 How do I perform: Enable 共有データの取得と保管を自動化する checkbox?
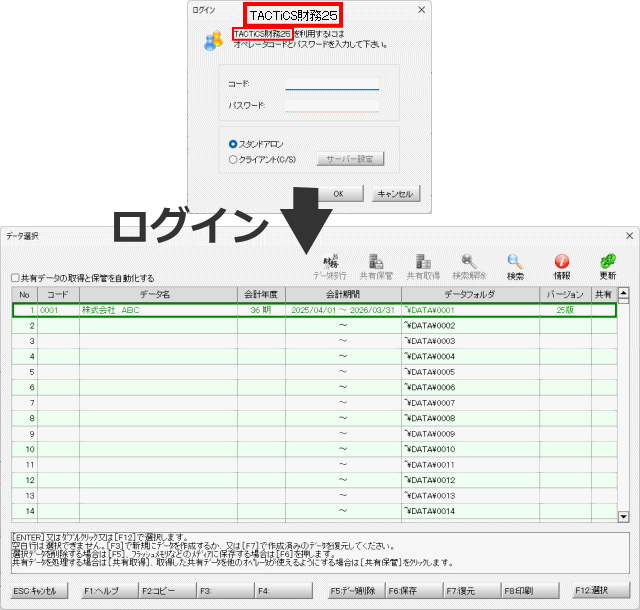pyautogui.click(x=16, y=278)
